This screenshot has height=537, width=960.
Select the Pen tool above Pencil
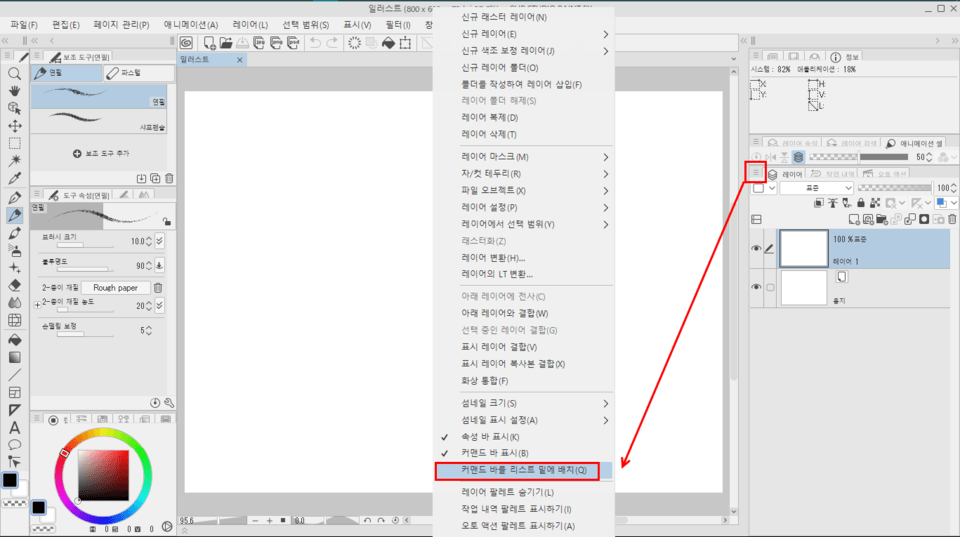pyautogui.click(x=15, y=197)
